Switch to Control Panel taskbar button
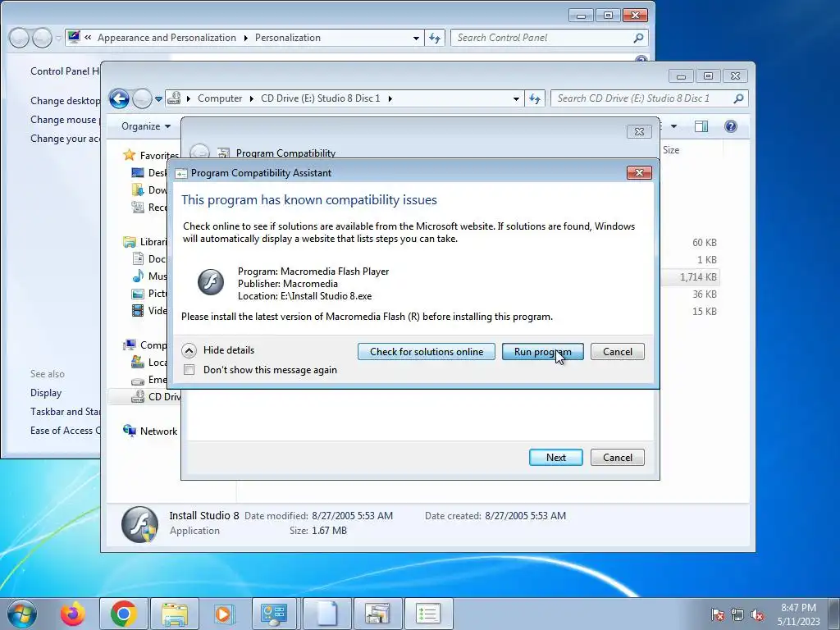 tap(274, 614)
